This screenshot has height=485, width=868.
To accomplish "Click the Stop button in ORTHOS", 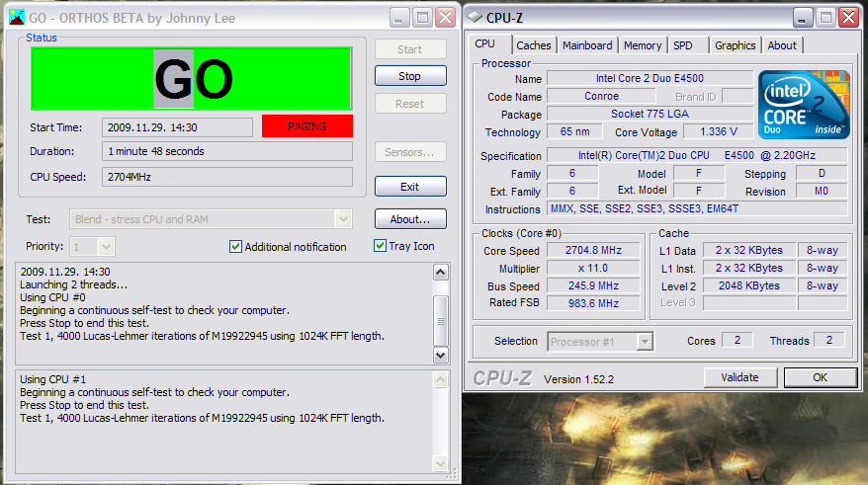I will (x=410, y=76).
